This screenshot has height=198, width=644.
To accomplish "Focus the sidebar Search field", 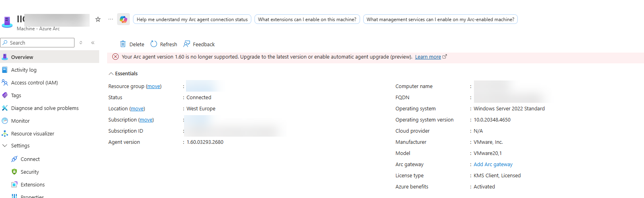I will point(37,43).
